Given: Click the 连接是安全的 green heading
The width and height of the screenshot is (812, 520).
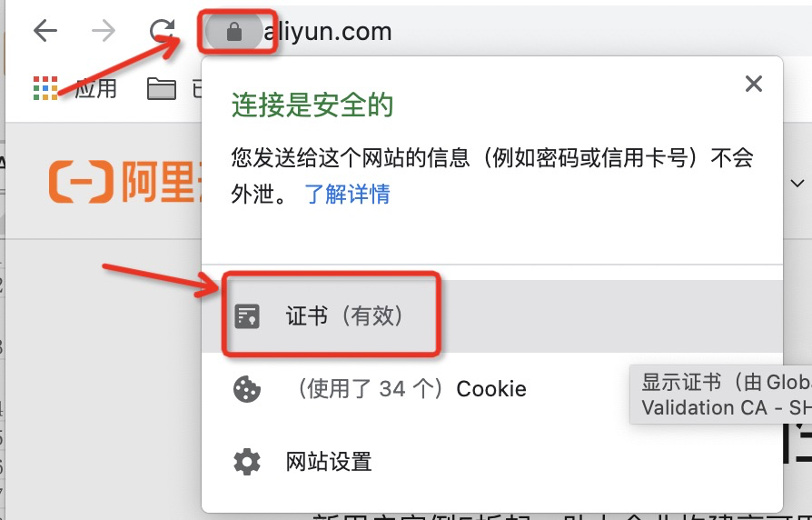Looking at the screenshot, I should coord(312,105).
